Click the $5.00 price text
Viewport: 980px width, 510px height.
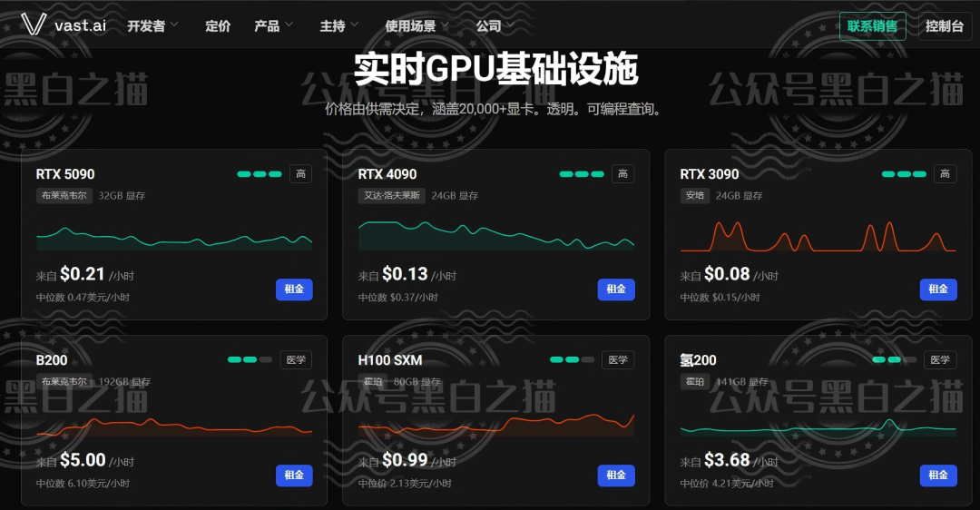click(83, 460)
